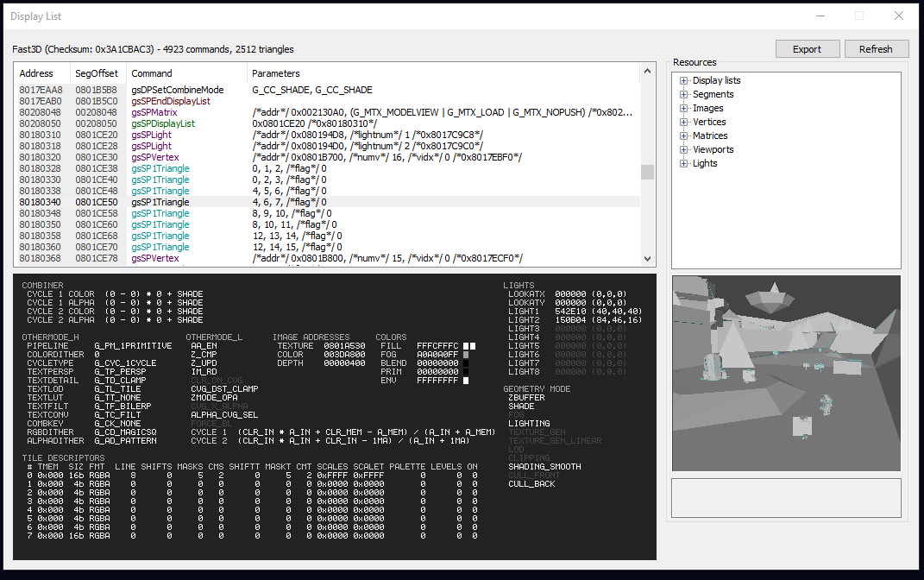
Task: Expand the Viewports tree node
Action: click(684, 150)
